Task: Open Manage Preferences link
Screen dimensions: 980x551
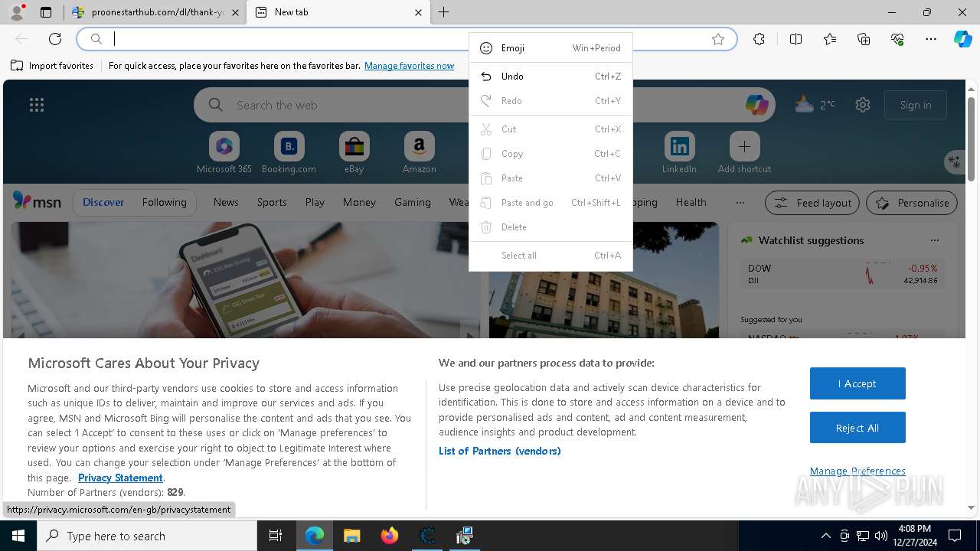Action: 857,471
